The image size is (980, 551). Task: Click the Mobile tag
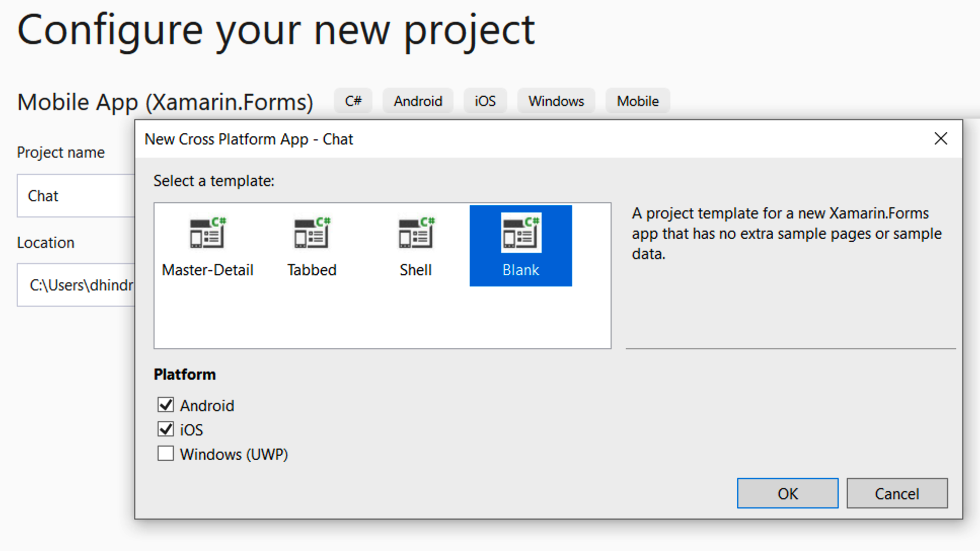pos(637,101)
